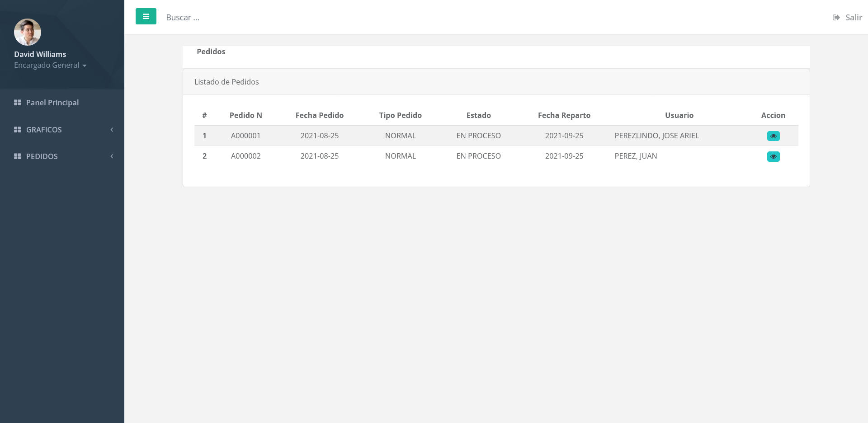
Task: Click the PEDIDOS grid icon
Action: click(x=18, y=156)
